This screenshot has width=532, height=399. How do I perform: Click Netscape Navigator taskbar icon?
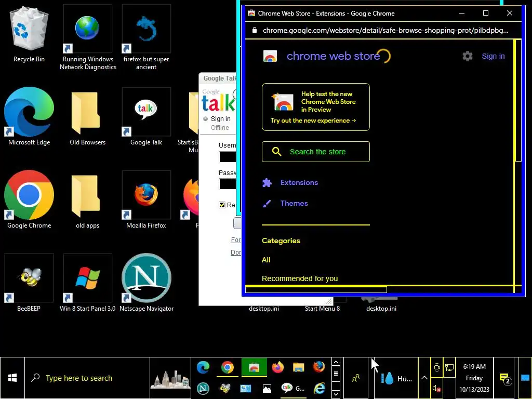click(203, 388)
